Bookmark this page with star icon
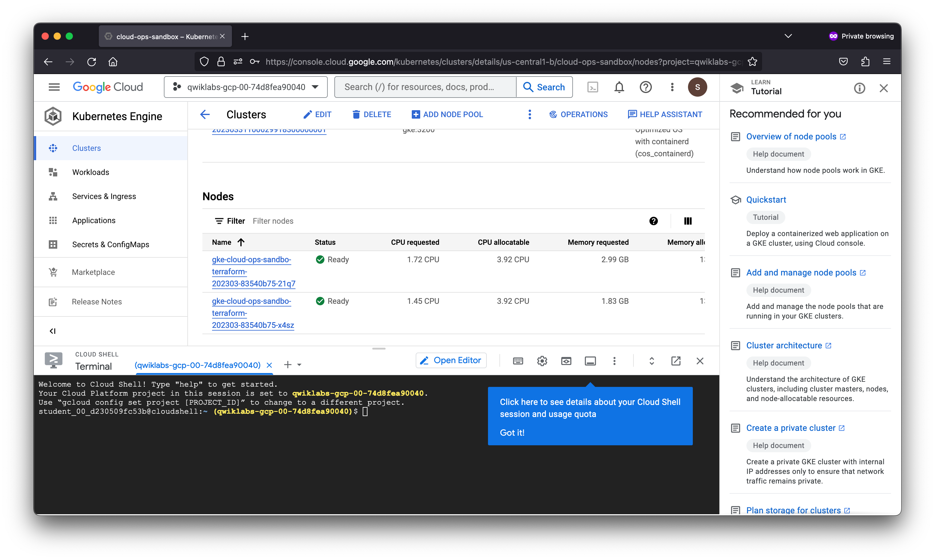Image resolution: width=935 pixels, height=560 pixels. point(752,62)
